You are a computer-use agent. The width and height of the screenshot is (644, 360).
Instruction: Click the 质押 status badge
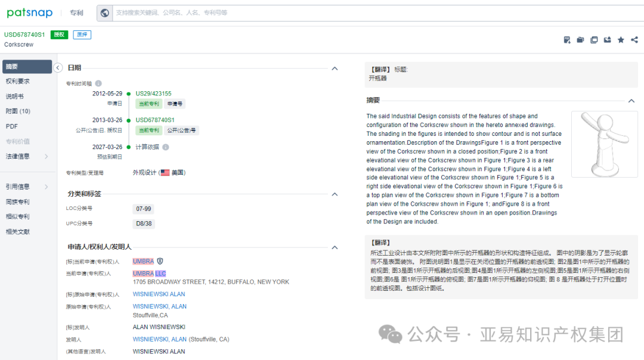click(82, 35)
